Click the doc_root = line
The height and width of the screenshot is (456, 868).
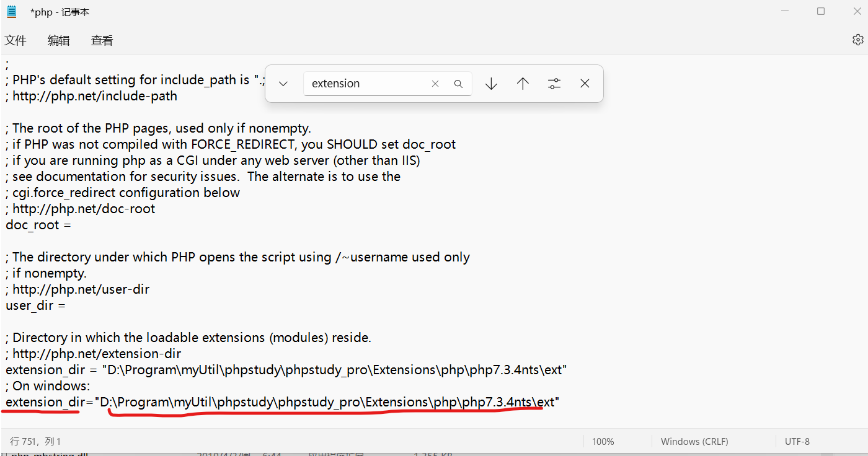click(38, 225)
